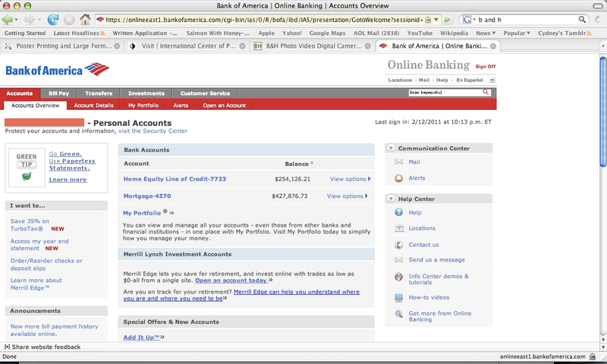This screenshot has height=364, width=607.
Task: Open the Accounts main tab
Action: tap(20, 93)
